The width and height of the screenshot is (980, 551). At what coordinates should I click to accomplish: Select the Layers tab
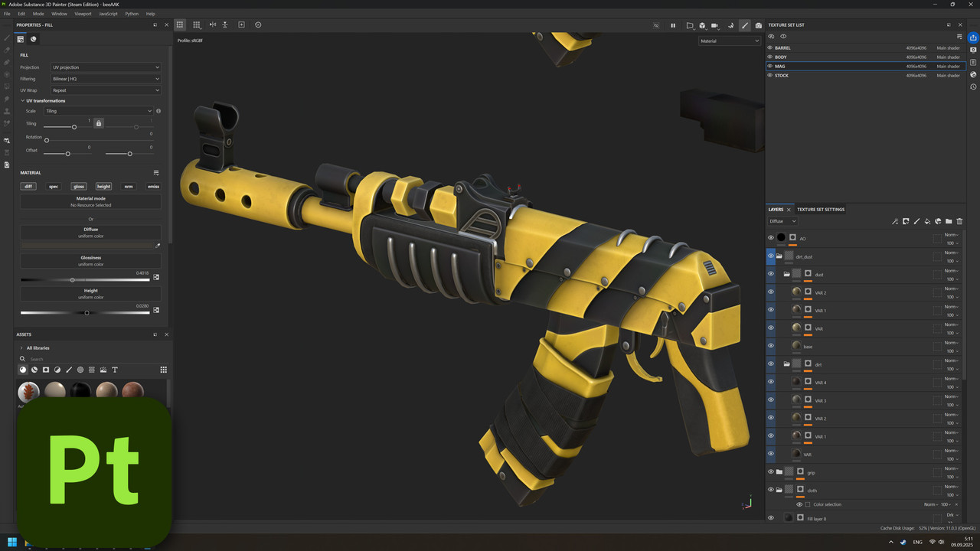tap(776, 209)
